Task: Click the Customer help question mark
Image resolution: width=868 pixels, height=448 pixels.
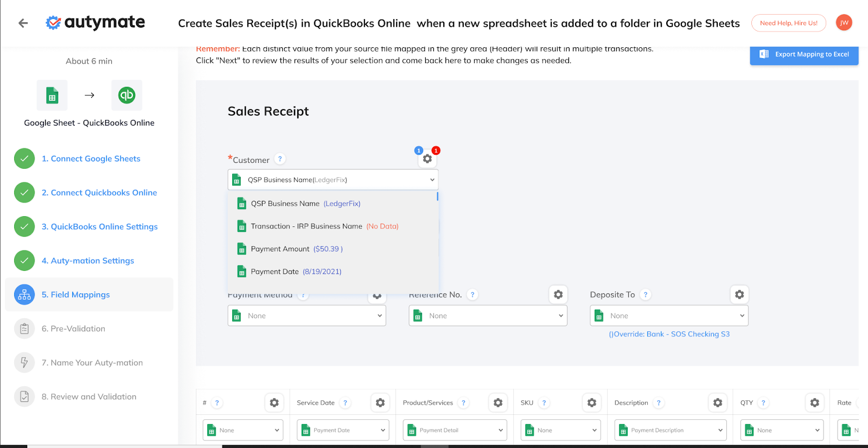Action: coord(280,159)
